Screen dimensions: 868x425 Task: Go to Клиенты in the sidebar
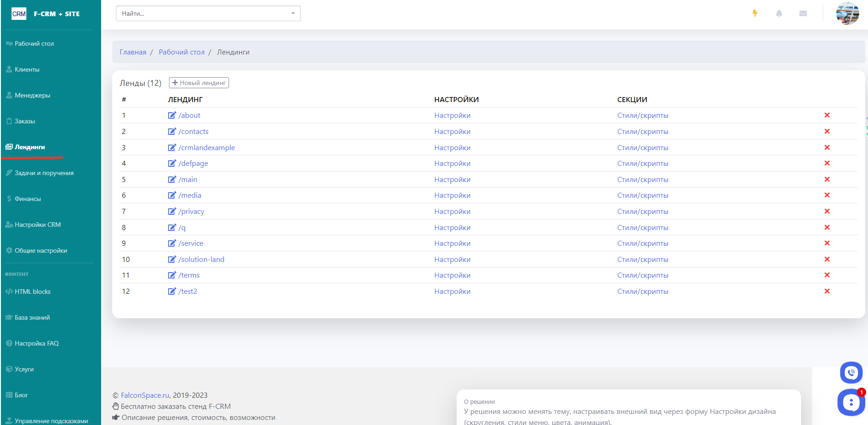pos(27,69)
